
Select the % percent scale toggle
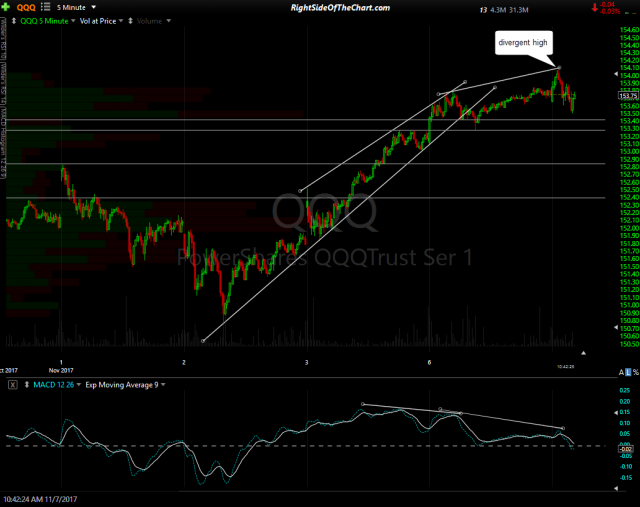coord(636,372)
